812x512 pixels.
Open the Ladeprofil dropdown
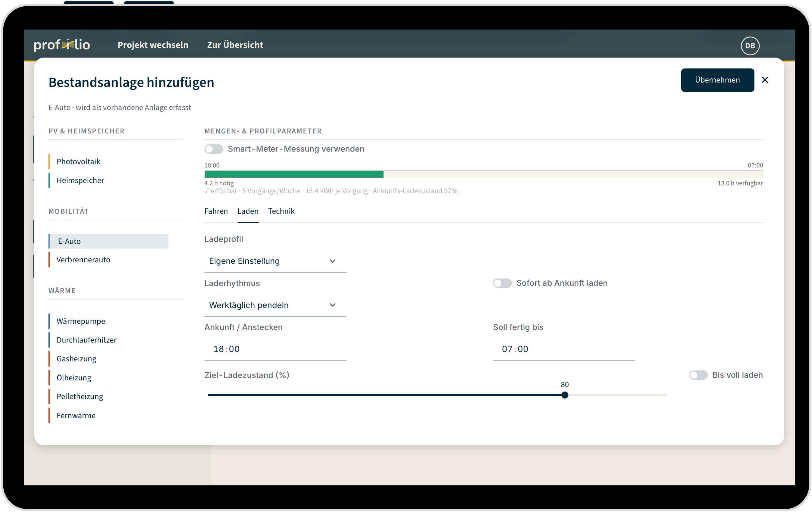tap(275, 261)
